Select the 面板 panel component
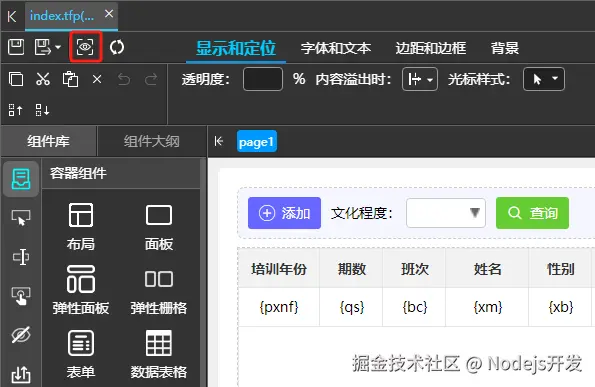Screen dimensions: 595x387 tap(159, 227)
